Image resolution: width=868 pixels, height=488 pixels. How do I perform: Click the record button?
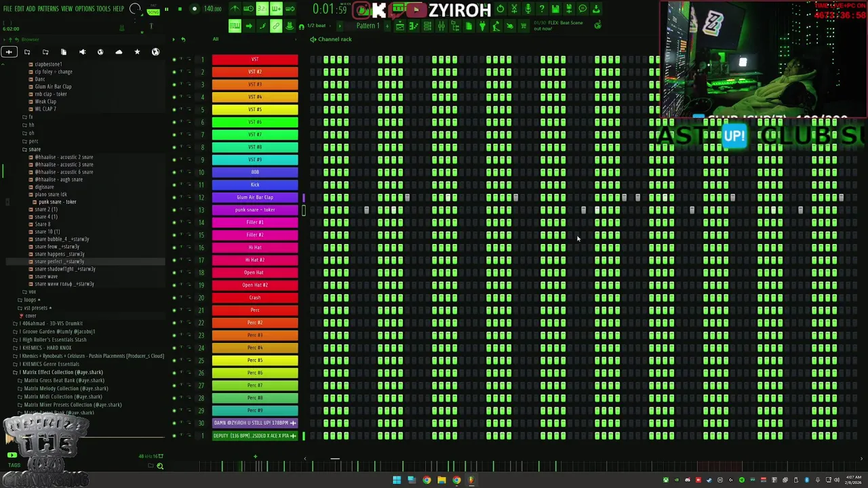pos(195,9)
